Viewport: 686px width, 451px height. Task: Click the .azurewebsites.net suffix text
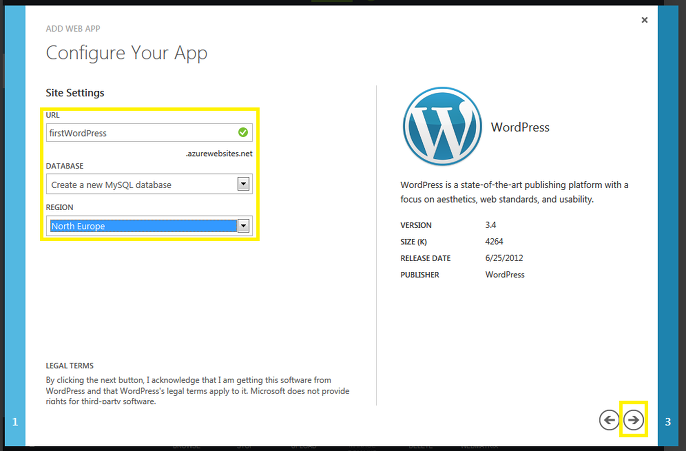pos(219,154)
